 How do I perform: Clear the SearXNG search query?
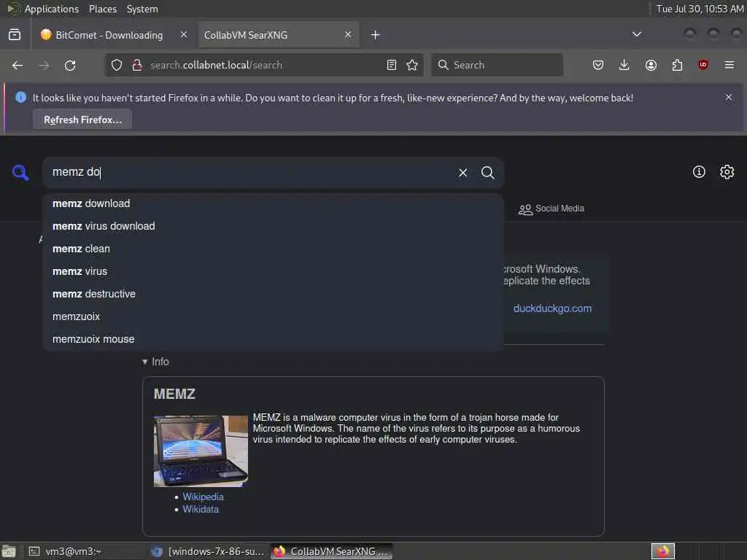462,173
